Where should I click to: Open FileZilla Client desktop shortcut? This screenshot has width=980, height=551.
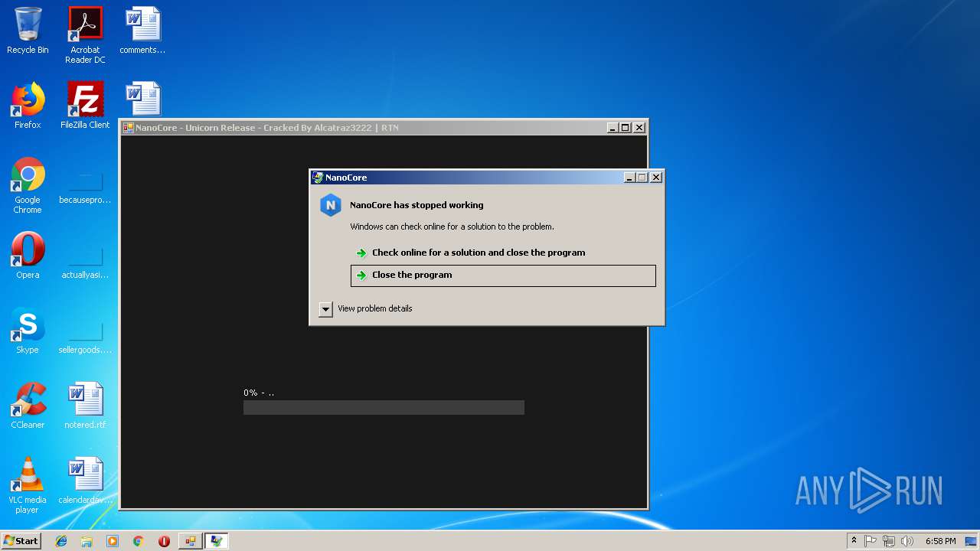85,106
